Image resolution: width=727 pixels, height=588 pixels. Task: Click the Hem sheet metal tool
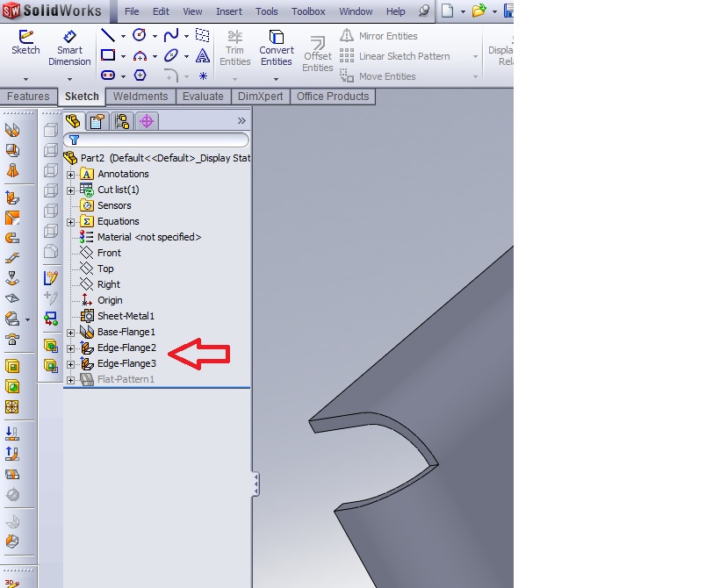[x=12, y=238]
